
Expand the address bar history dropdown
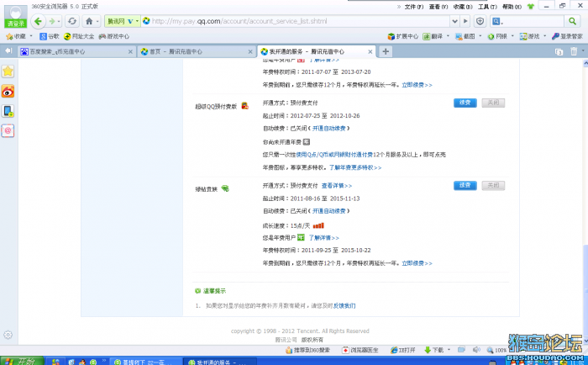(x=454, y=21)
